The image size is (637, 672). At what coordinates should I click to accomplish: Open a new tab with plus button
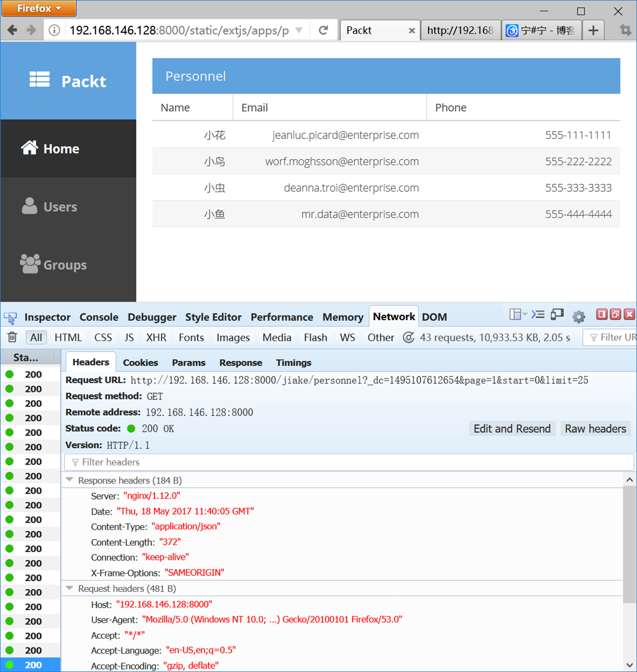click(x=593, y=30)
